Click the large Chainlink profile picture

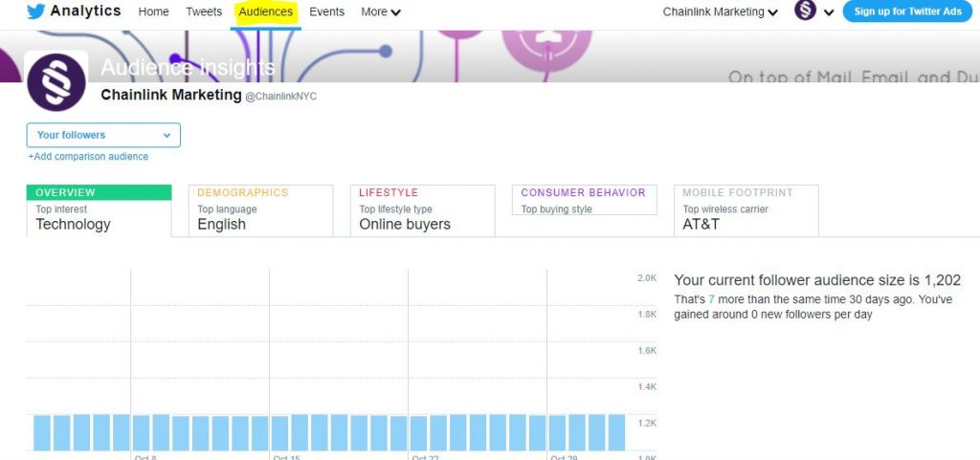pos(56,81)
